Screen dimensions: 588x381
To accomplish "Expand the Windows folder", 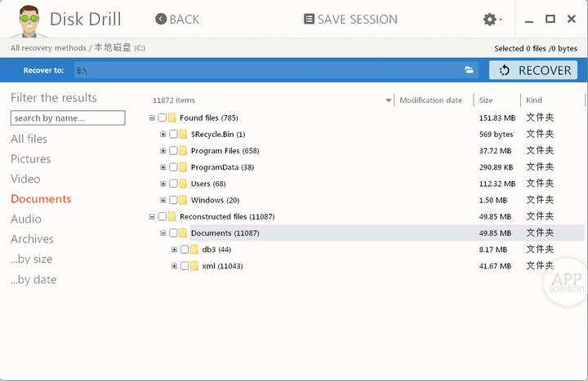I will [163, 201].
